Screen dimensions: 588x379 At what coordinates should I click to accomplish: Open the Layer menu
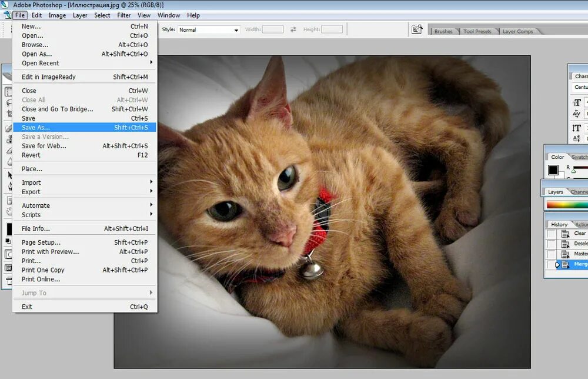pyautogui.click(x=80, y=15)
